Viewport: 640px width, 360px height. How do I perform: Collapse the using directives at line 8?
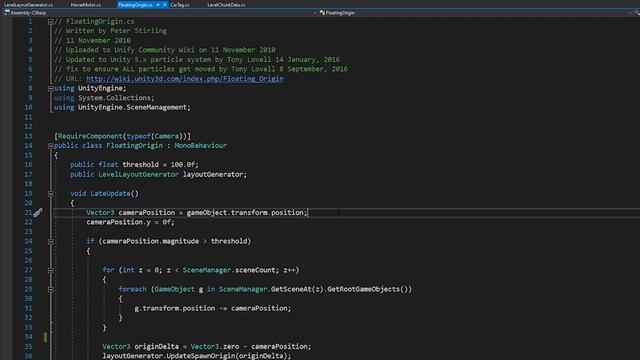pos(51,88)
